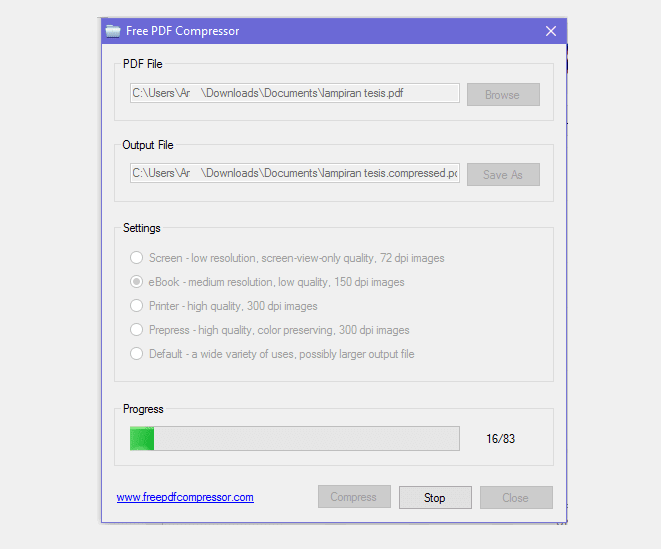Viewport: 661px width, 549px height.
Task: Click the PDF File group label
Action: pyautogui.click(x=142, y=64)
